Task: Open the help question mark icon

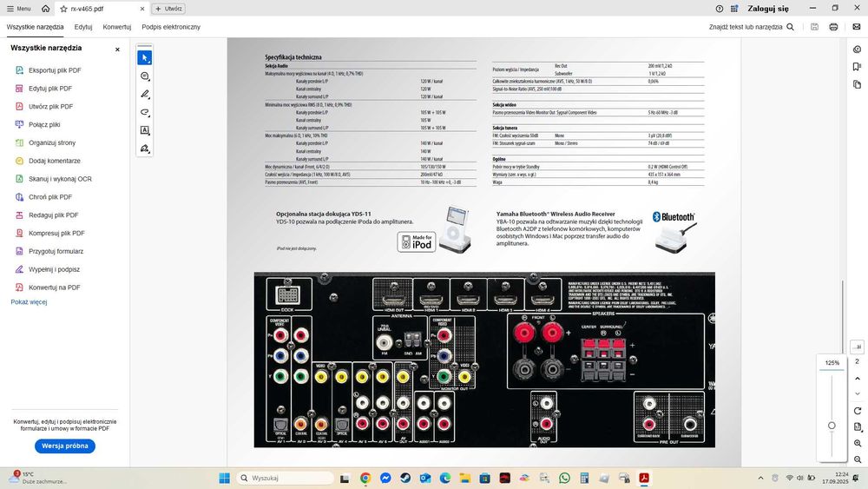Action: pos(719,9)
